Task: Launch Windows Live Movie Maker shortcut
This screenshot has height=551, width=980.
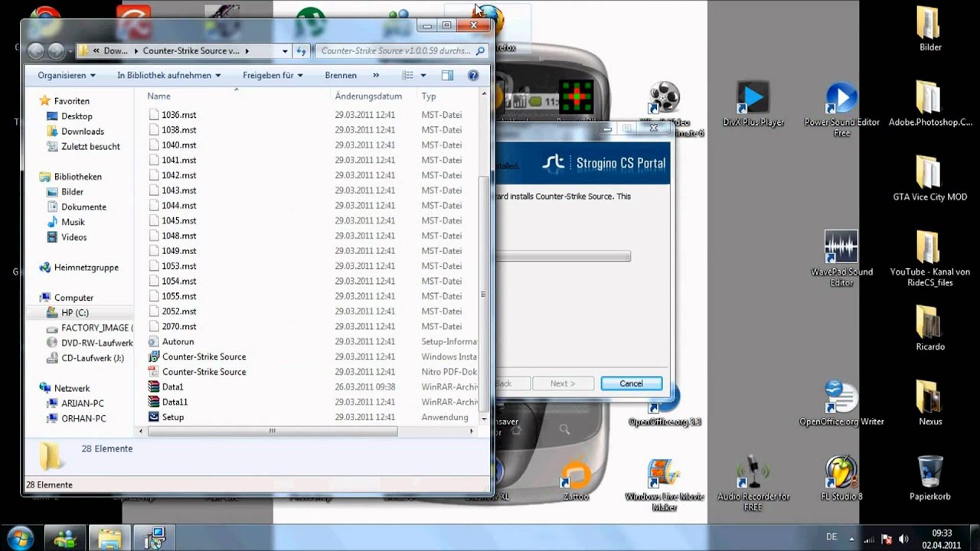Action: pos(664,484)
